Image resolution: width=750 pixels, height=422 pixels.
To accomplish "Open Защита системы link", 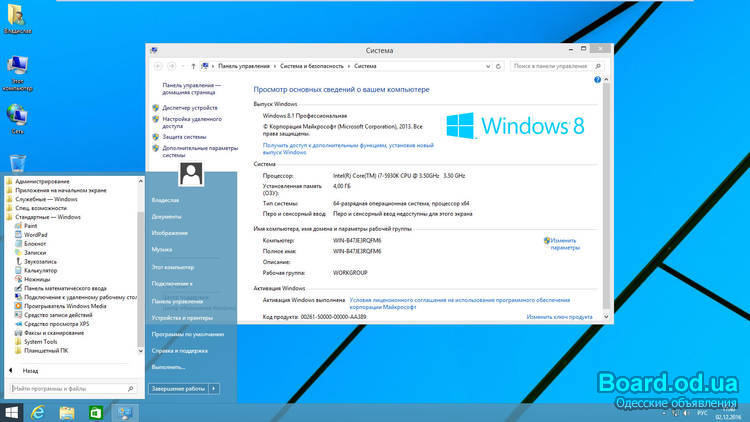I will click(x=184, y=137).
